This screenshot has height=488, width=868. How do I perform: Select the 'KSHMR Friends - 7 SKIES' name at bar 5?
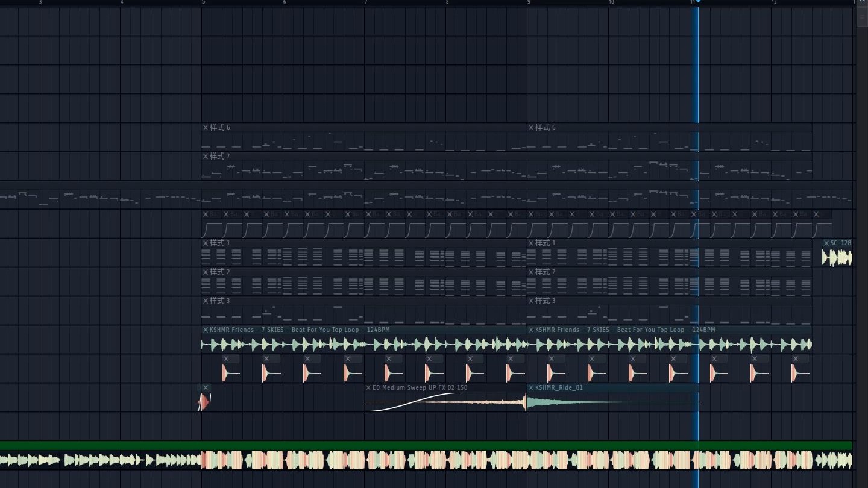[x=247, y=330]
